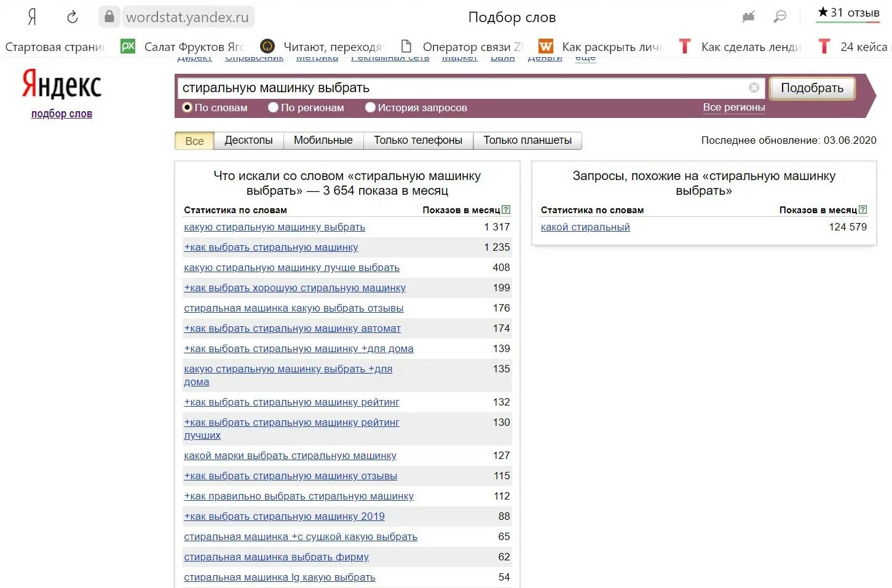Open '+как выбрать стиральную машинку 2019' link

(284, 516)
